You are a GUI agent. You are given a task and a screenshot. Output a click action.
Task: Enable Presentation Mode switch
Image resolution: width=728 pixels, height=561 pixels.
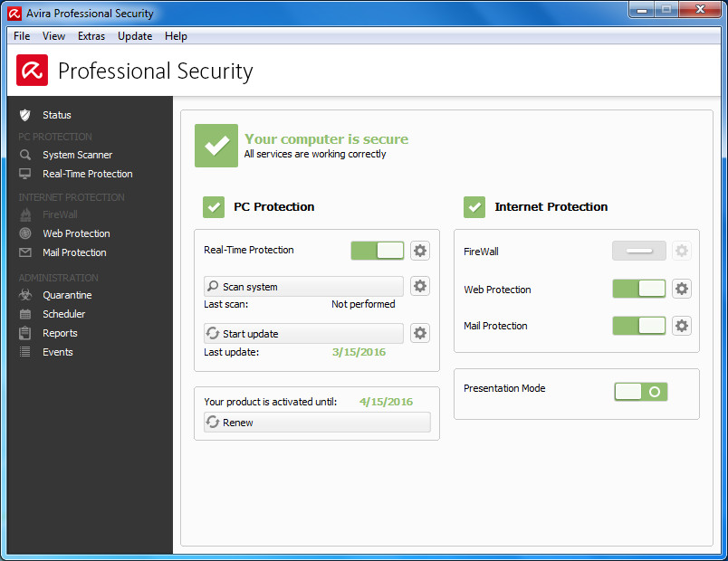click(641, 392)
